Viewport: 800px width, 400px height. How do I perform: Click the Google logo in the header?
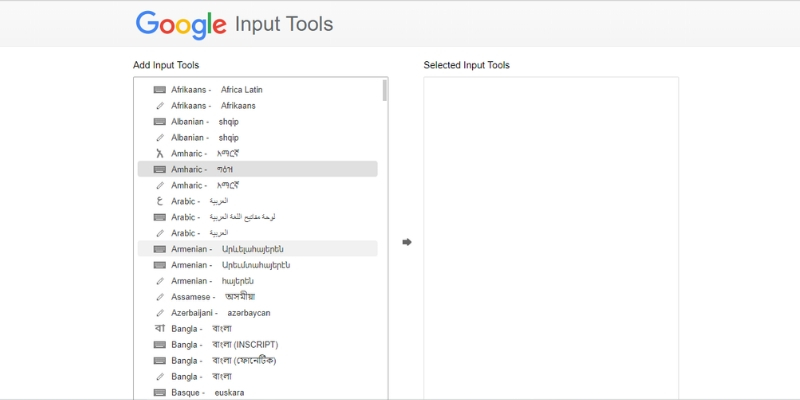(181, 24)
